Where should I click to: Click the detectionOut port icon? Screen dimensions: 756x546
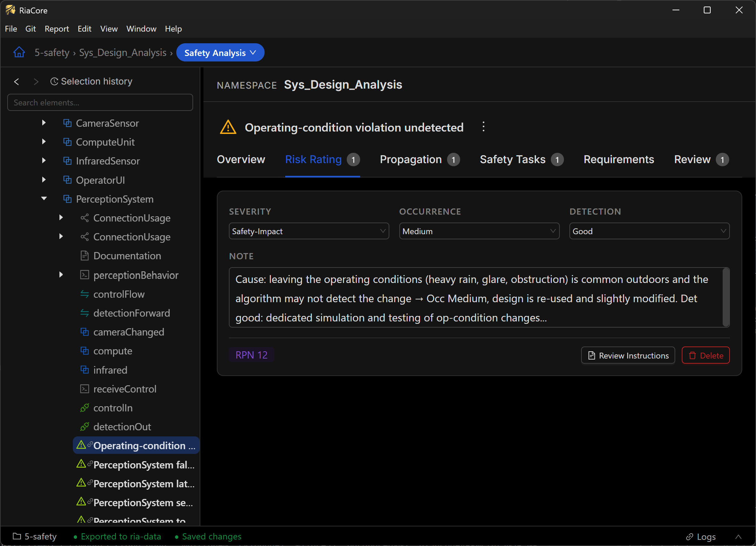coord(85,426)
